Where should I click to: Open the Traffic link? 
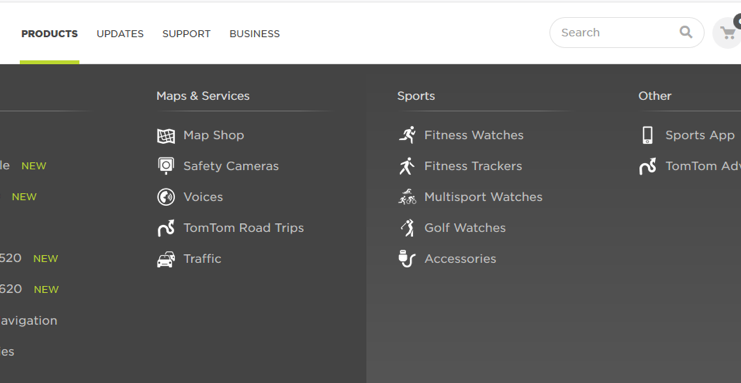click(x=202, y=259)
